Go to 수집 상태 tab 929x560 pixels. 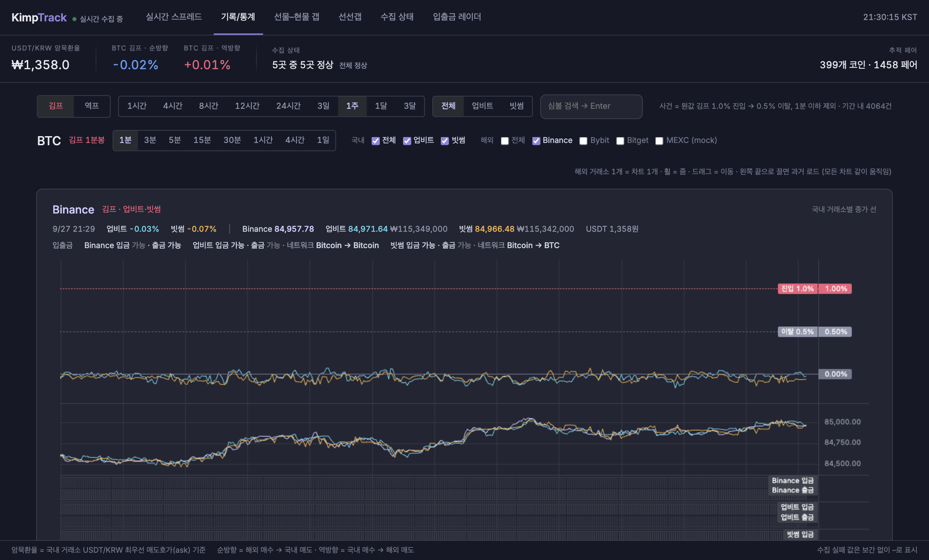coord(397,17)
